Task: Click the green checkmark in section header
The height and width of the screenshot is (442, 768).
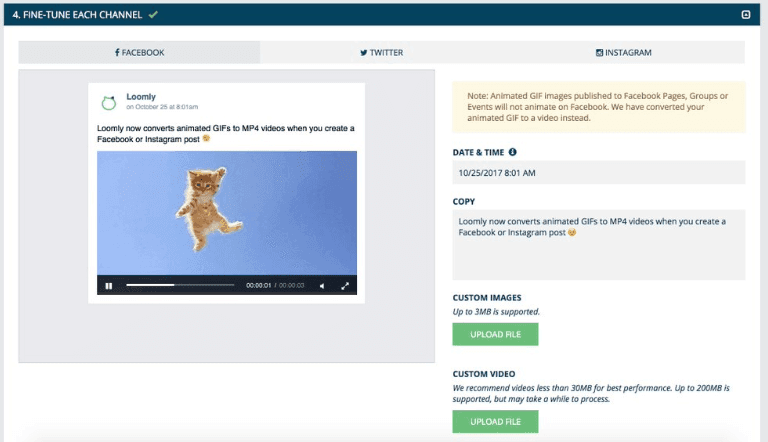Action: tap(153, 15)
